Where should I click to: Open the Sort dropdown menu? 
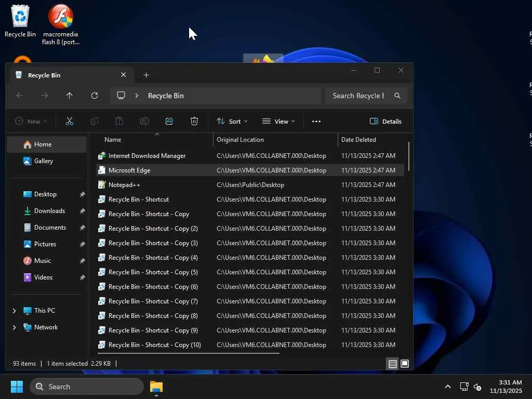coord(232,121)
